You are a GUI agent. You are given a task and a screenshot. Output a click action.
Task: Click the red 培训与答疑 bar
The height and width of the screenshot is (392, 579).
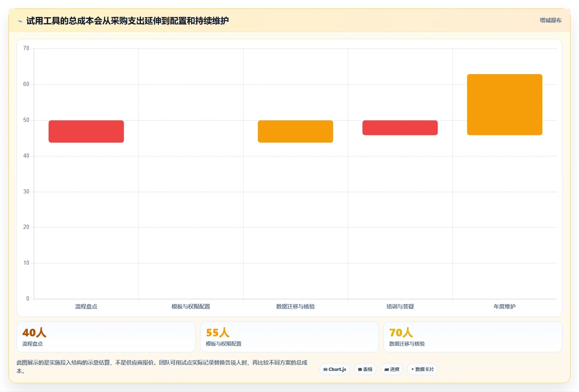coord(400,128)
